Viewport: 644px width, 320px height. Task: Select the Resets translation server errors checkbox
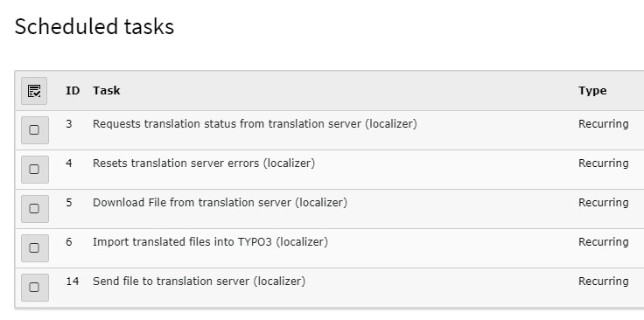point(34,170)
